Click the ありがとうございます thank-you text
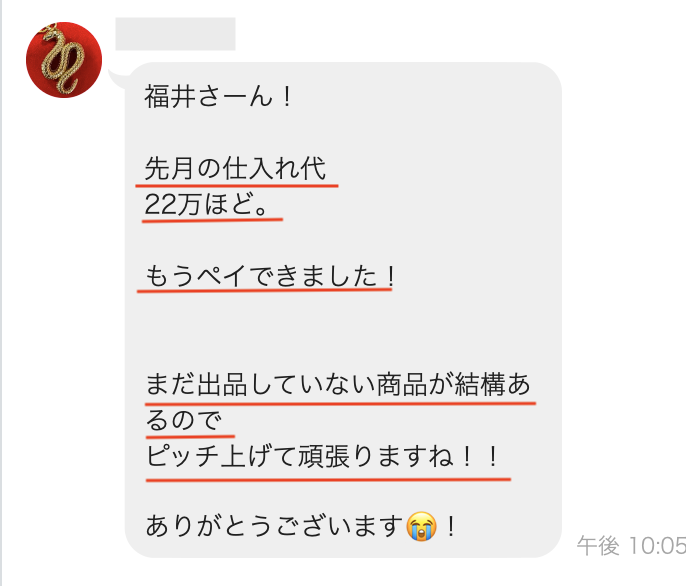686x586 pixels. click(274, 526)
